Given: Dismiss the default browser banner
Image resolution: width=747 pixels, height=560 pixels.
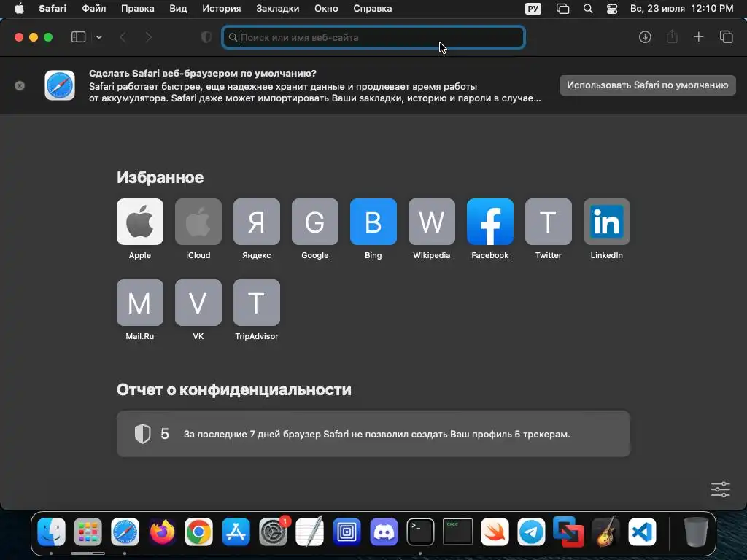Looking at the screenshot, I should click(20, 86).
